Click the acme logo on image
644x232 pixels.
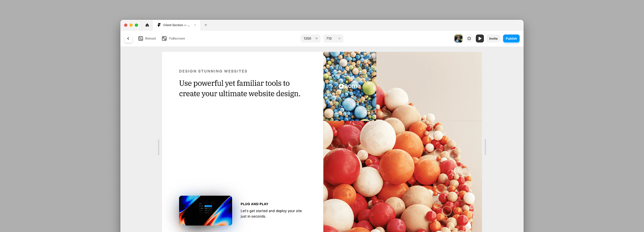pos(350,86)
